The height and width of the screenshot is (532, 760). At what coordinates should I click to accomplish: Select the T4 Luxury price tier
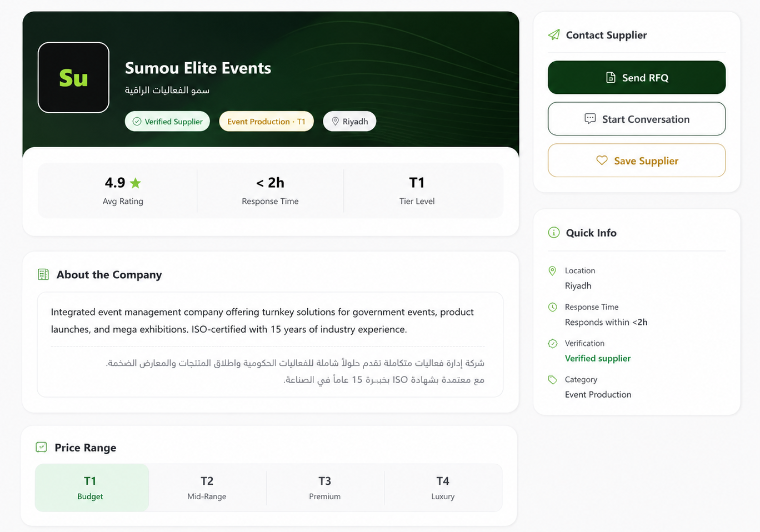point(443,488)
